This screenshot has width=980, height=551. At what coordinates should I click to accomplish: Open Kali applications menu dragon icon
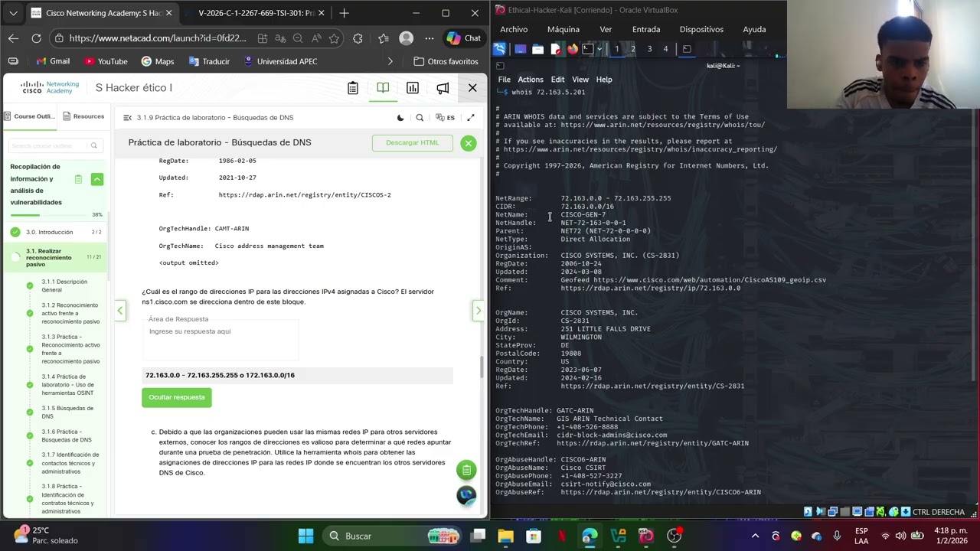[x=500, y=49]
